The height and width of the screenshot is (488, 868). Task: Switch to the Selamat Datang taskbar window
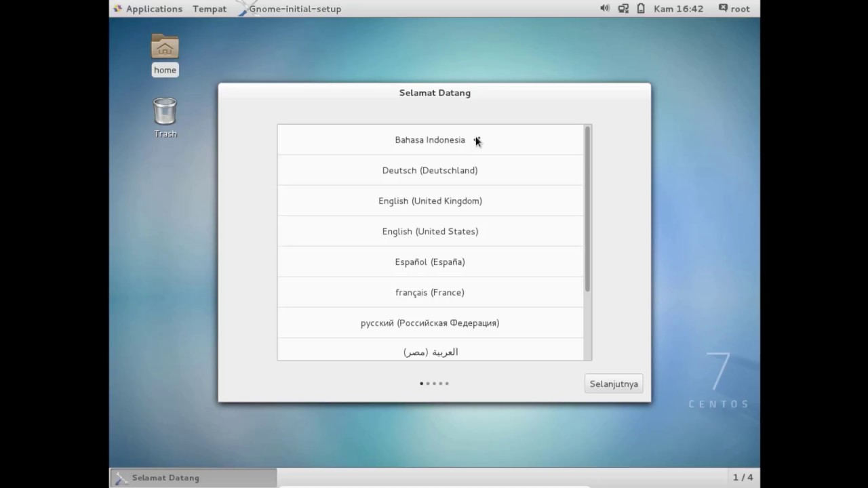[193, 478]
